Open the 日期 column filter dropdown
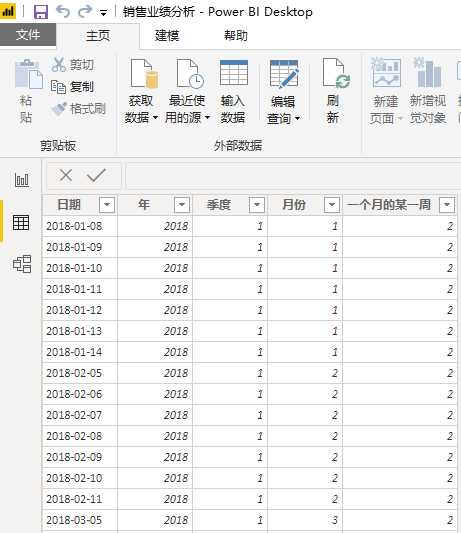461x533 pixels. click(x=107, y=205)
